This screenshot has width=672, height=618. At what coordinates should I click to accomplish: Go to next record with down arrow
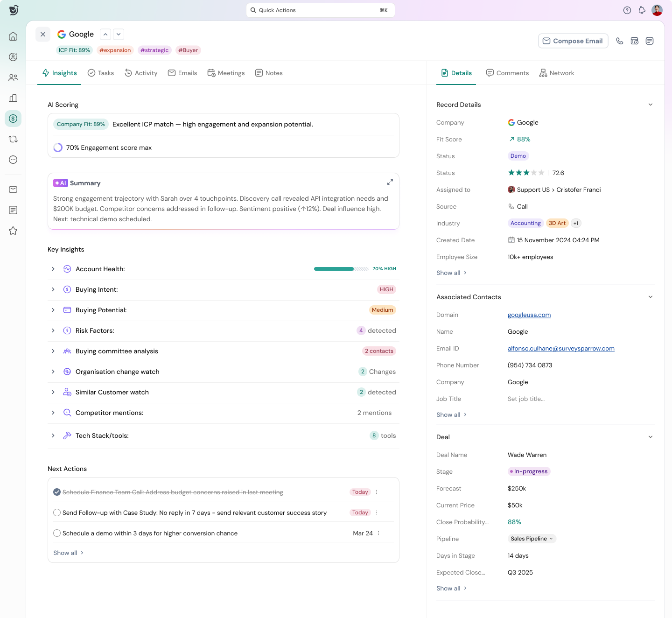click(119, 34)
